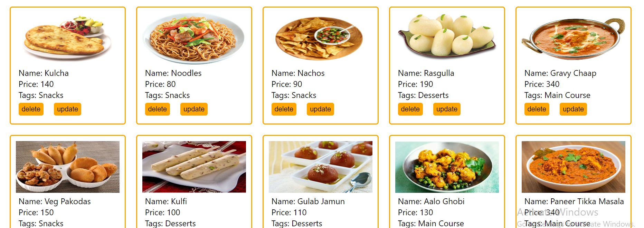Delete the Noodles item
The image size is (644, 228).
pyautogui.click(x=158, y=109)
